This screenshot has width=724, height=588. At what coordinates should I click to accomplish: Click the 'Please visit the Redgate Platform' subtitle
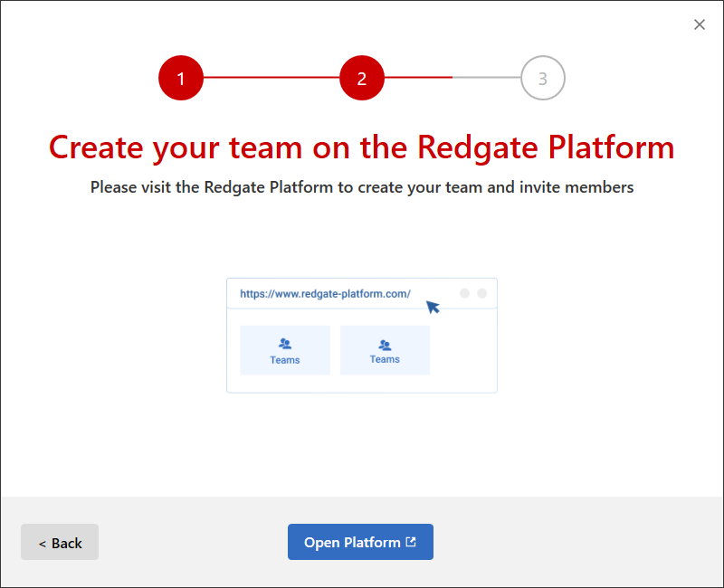pyautogui.click(x=361, y=187)
